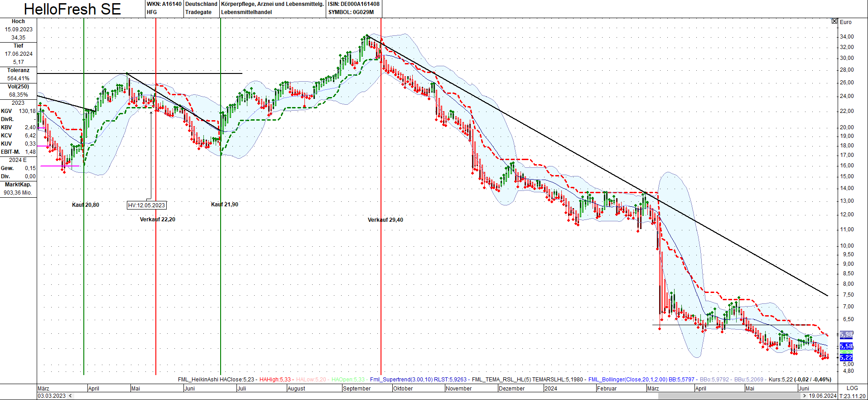Click the tolerance value 564,41%
868x400 pixels.
18,78
